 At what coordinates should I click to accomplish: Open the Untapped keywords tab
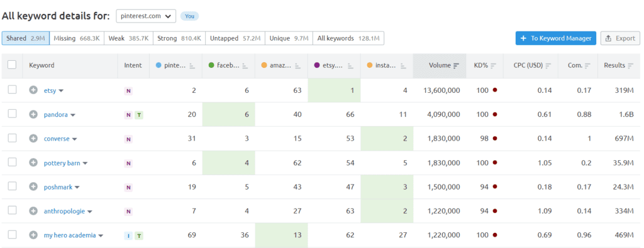pos(235,38)
